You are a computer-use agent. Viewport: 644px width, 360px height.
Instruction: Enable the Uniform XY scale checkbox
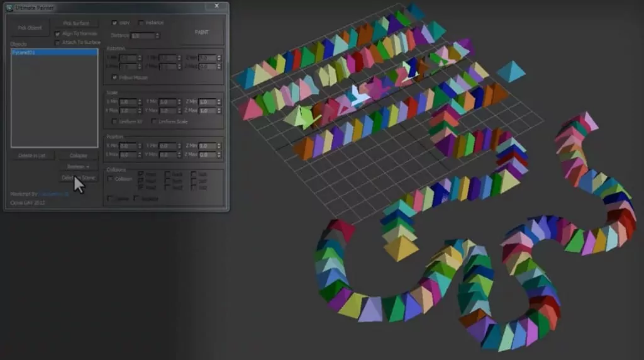[x=114, y=121]
